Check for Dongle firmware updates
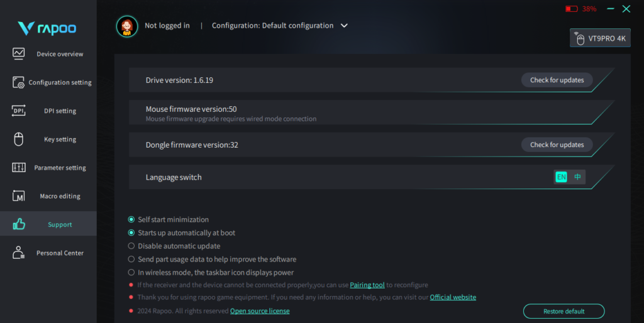This screenshot has height=323, width=644. point(557,145)
